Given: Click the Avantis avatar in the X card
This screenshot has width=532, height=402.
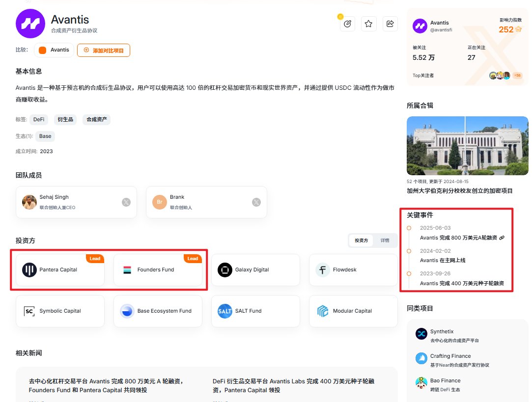Looking at the screenshot, I should pos(420,26).
